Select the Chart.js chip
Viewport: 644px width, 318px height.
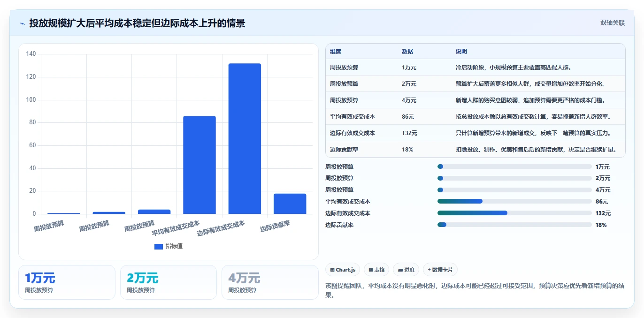(343, 270)
